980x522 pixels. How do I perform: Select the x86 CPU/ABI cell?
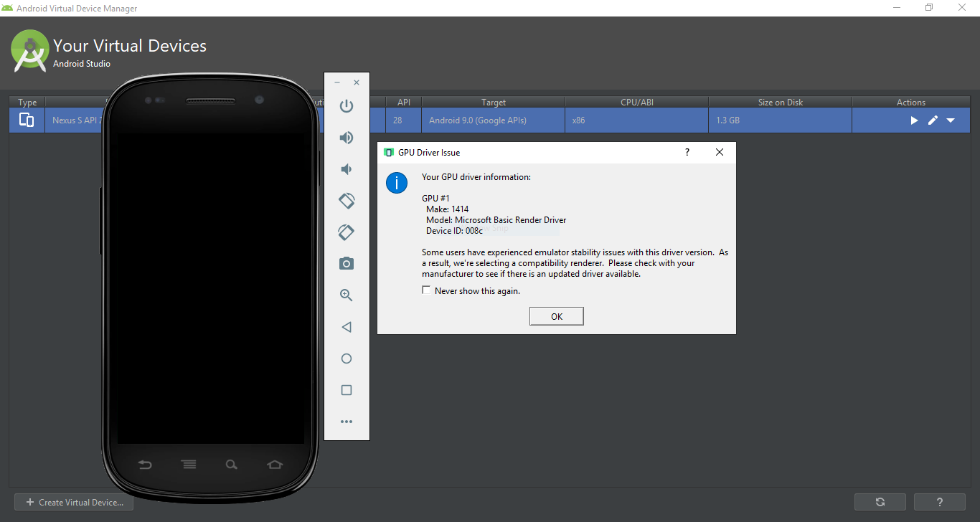(637, 120)
